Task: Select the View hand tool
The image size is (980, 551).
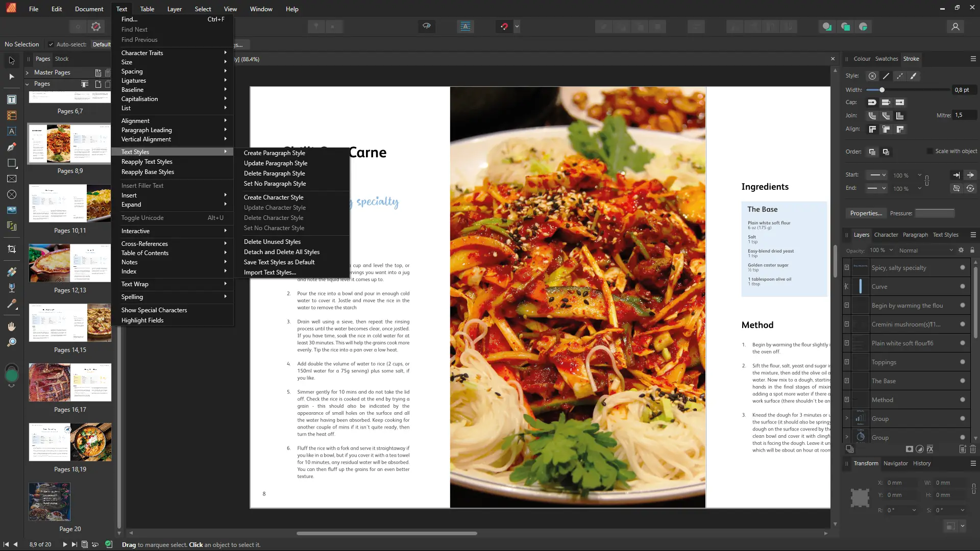Action: [x=11, y=327]
